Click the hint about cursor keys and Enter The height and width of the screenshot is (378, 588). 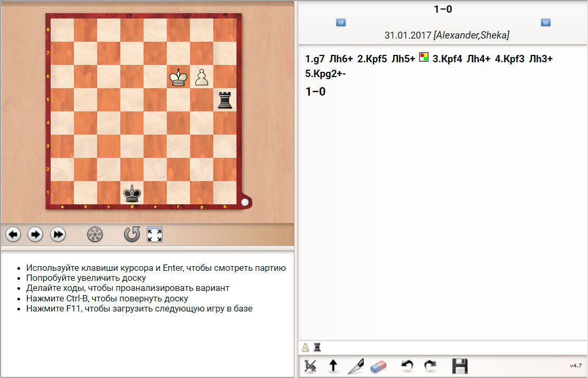156,268
